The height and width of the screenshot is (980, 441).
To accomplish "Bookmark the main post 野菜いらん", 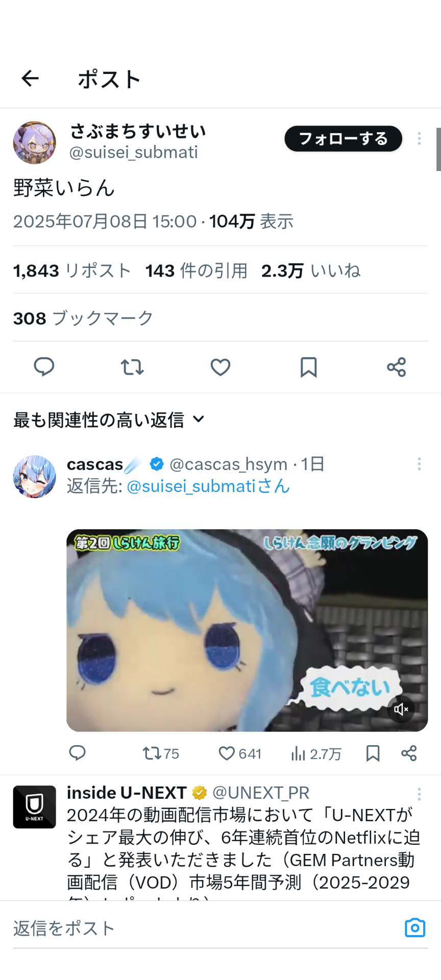I will pyautogui.click(x=308, y=367).
